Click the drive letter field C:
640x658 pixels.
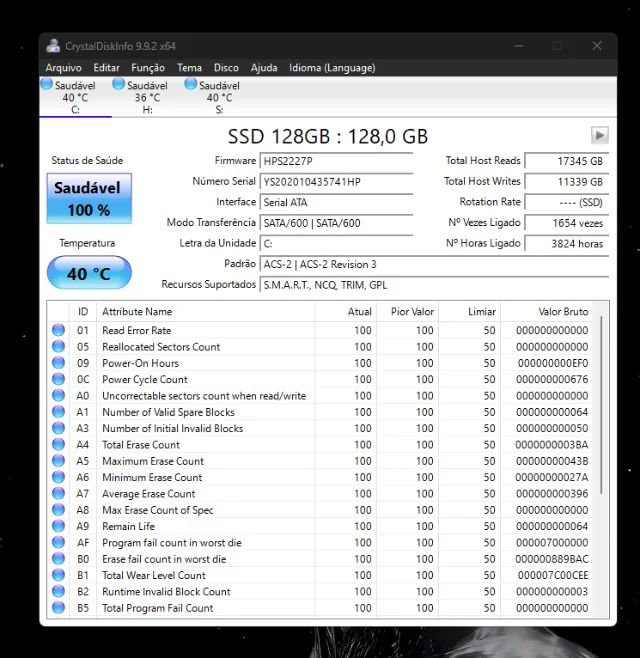pyautogui.click(x=336, y=243)
